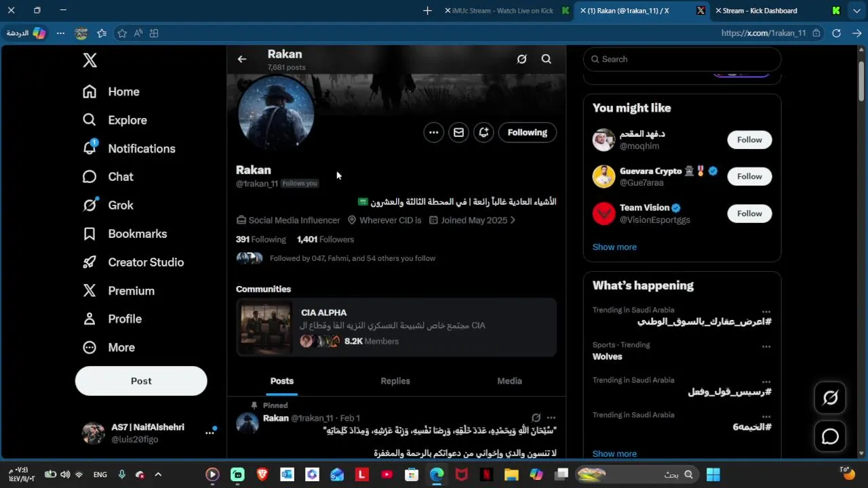The height and width of the screenshot is (488, 868).
Task: Click the Grok icon on the pinned post
Action: (x=536, y=418)
